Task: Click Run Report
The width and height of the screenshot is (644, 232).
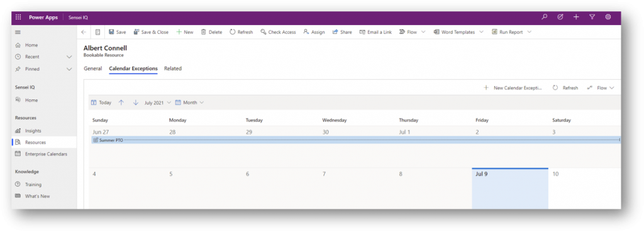Action: [x=508, y=32]
